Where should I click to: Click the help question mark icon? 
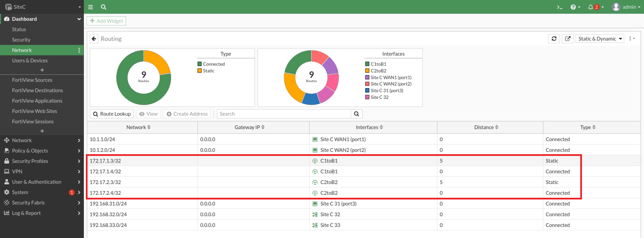tap(573, 7)
